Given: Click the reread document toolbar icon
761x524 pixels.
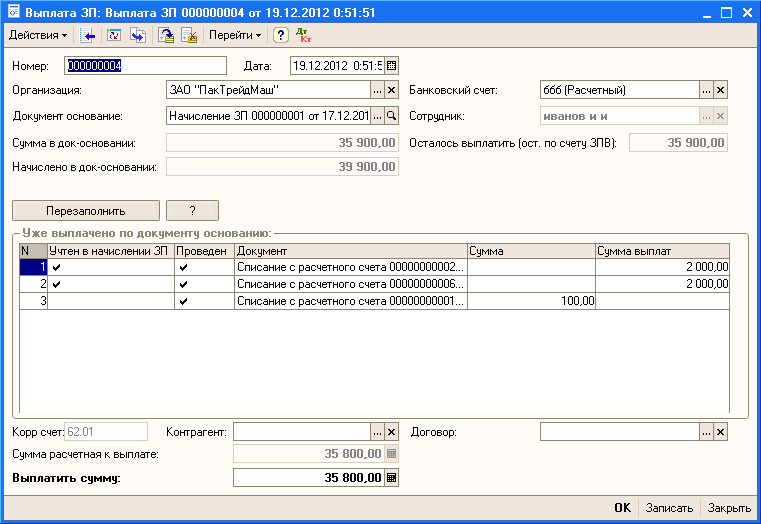Looking at the screenshot, I should [x=114, y=35].
